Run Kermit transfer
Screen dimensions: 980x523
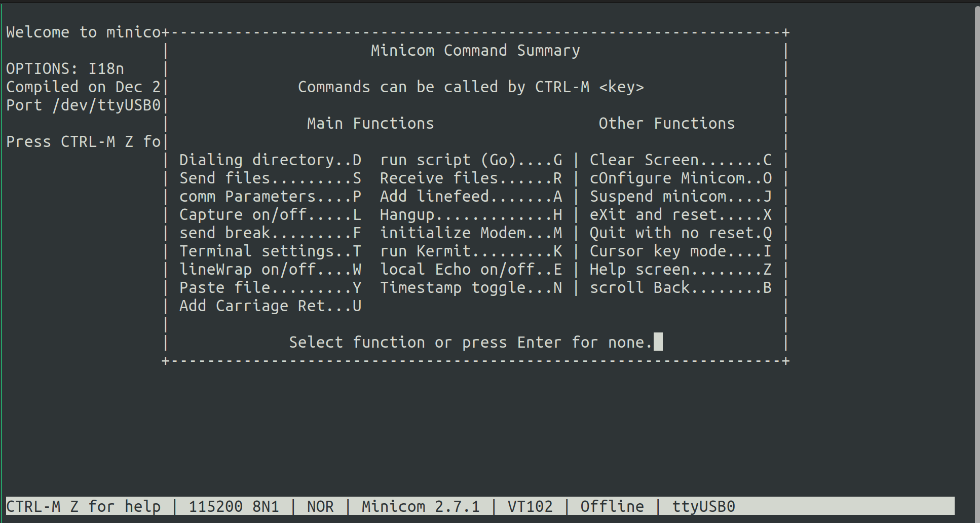pyautogui.click(x=470, y=250)
